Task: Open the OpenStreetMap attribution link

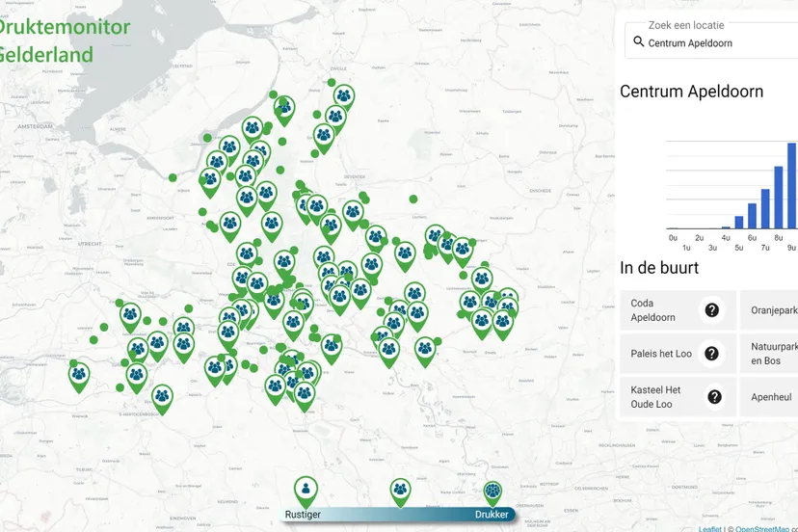Action: (762, 529)
